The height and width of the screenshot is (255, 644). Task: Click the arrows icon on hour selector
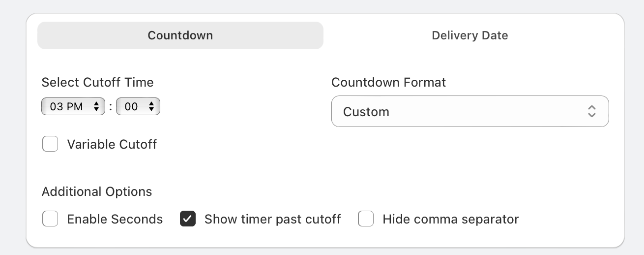point(96,106)
